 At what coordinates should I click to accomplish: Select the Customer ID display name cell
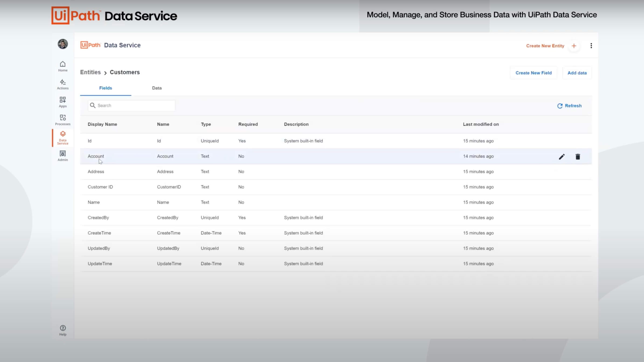click(x=100, y=187)
